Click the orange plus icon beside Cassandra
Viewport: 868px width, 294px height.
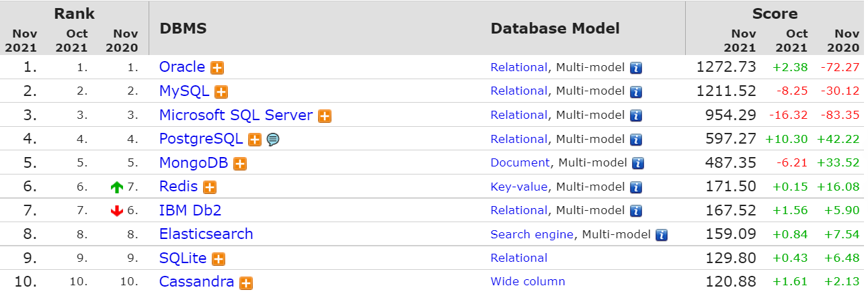pyautogui.click(x=246, y=283)
